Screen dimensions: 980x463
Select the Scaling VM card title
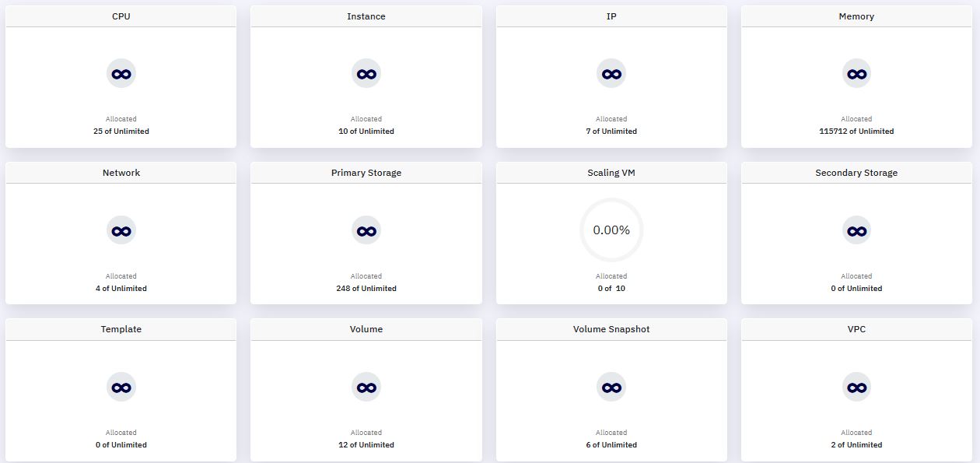click(611, 173)
